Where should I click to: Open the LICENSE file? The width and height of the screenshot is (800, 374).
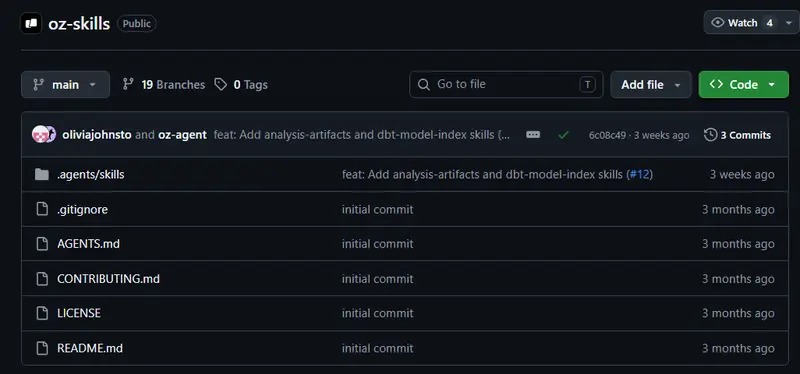tap(79, 313)
